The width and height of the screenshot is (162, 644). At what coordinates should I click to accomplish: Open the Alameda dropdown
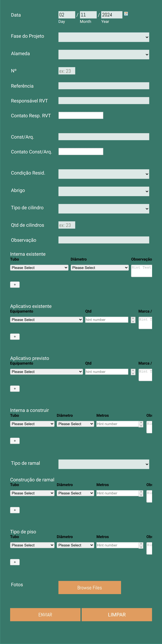[104, 54]
